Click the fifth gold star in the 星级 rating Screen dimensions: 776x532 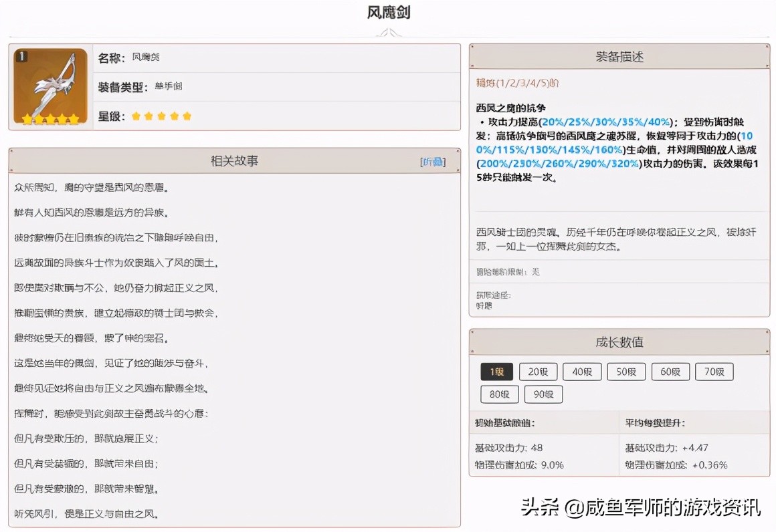(187, 116)
